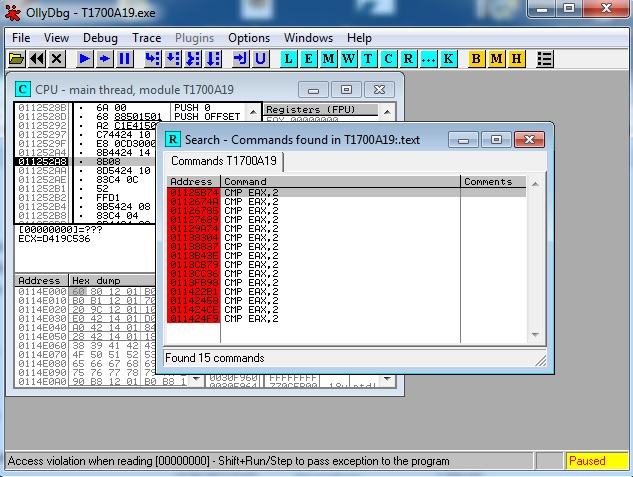Open Threads window via T icon
Screen dimensions: 633x477
pos(368,59)
